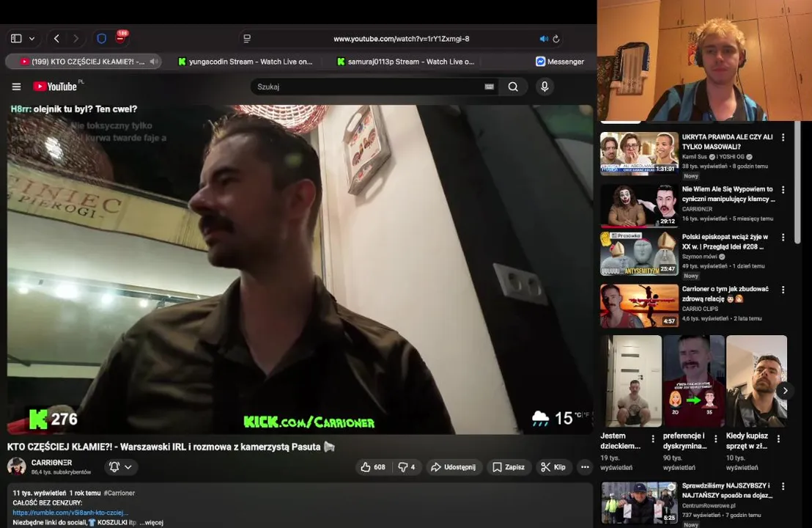Open the rumble.com link in description
The width and height of the screenshot is (812, 528).
coord(70,513)
